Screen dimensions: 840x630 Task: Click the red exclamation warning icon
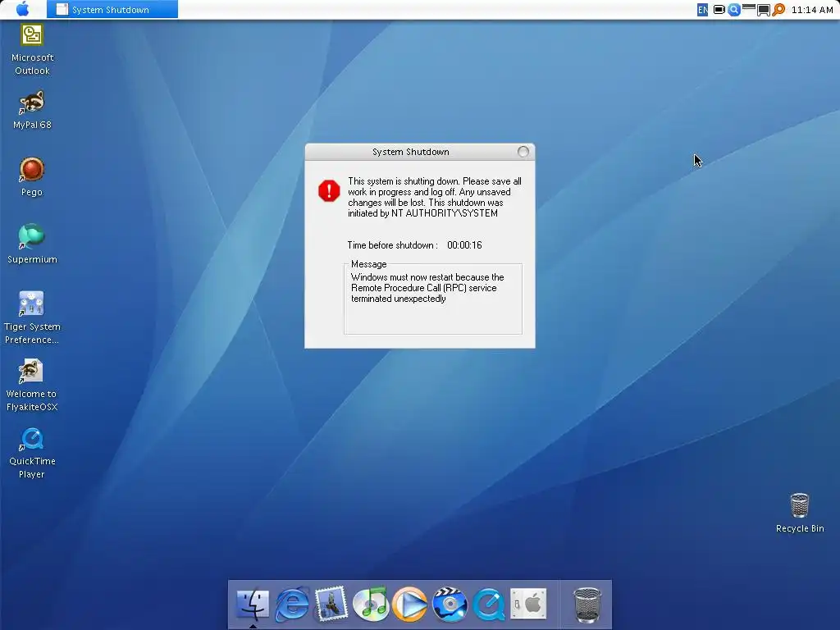coord(329,190)
